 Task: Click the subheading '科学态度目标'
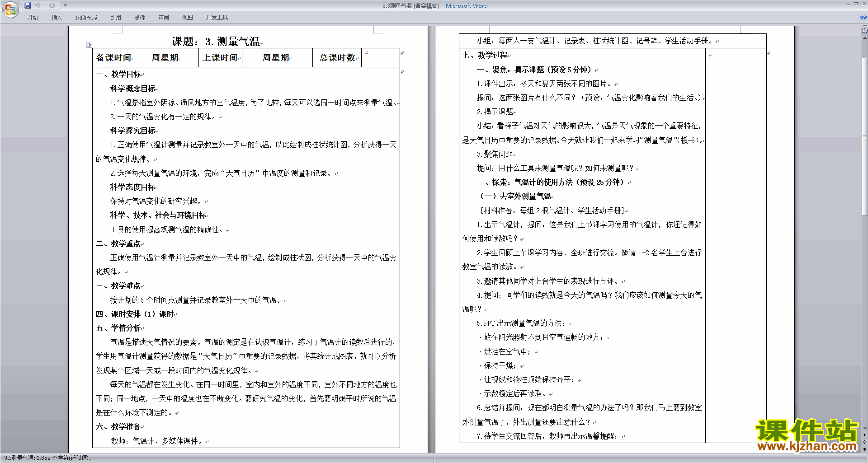pos(133,187)
